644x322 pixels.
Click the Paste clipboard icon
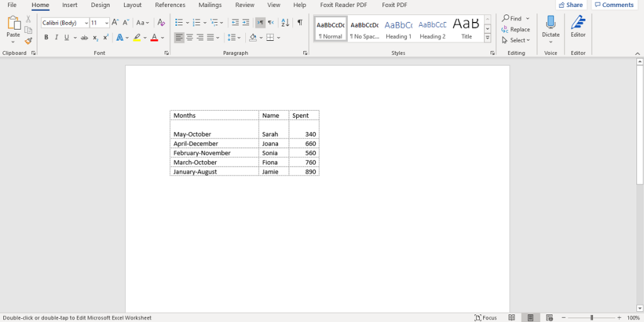(13, 23)
